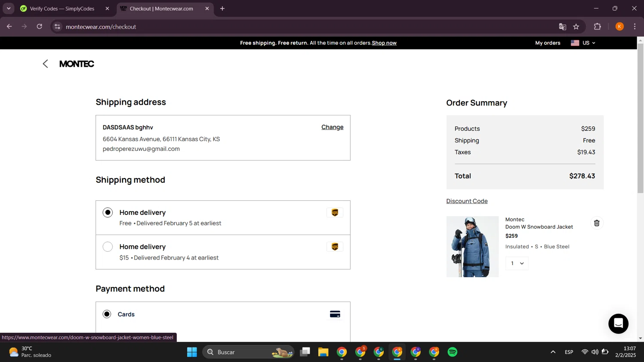Reload the checkout page
644x362 pixels.
(x=39, y=27)
